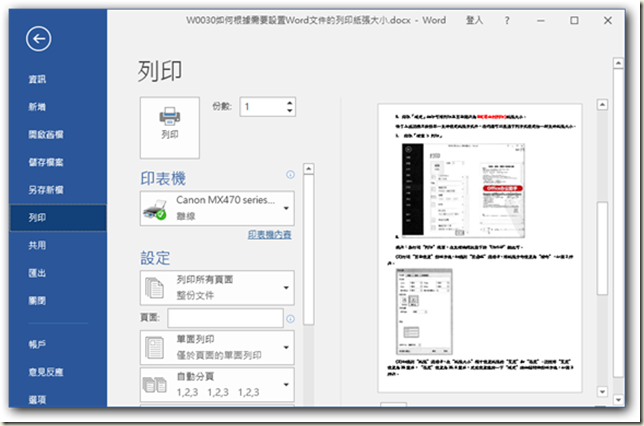
Task: Open the 資訊 menu item in sidebar
Action: point(37,79)
